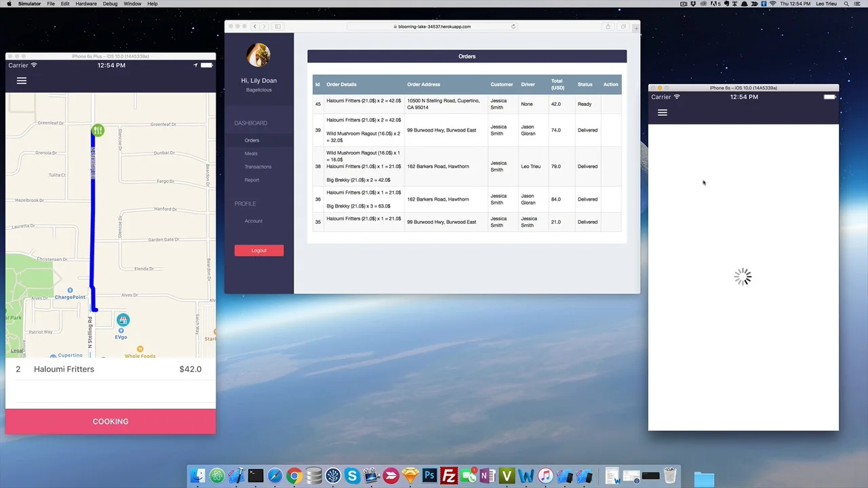Open Xcode from the Dock
This screenshot has width=868, height=488.
tap(236, 476)
